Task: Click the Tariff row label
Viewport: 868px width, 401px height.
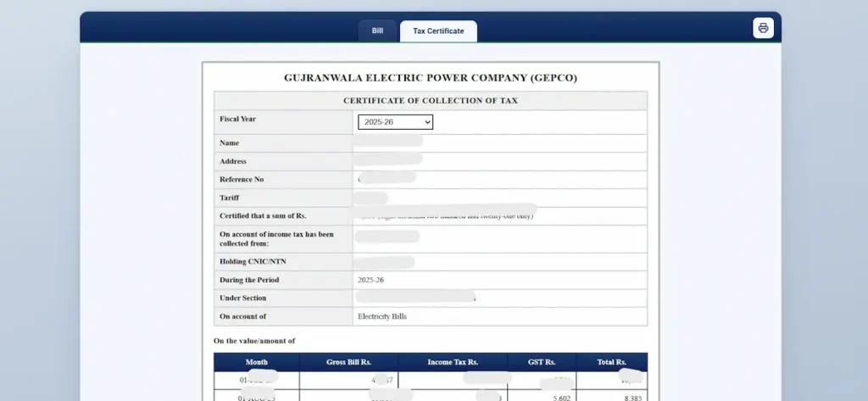Action: click(x=229, y=198)
